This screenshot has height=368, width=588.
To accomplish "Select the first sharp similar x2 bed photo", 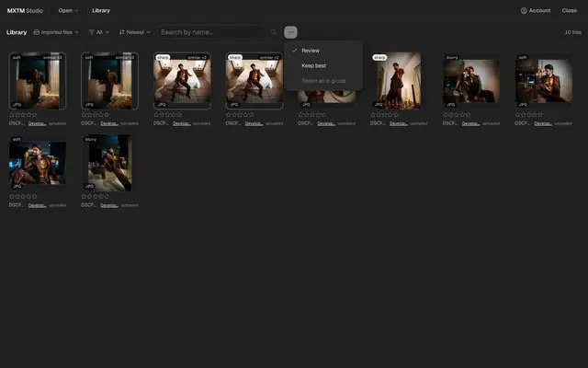I will point(182,81).
